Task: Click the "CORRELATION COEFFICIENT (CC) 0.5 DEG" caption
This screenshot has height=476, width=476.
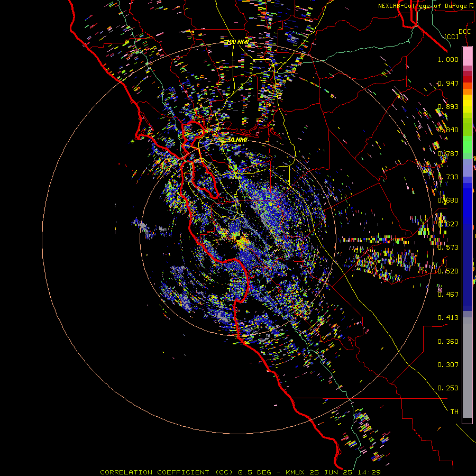Action: pos(186,472)
